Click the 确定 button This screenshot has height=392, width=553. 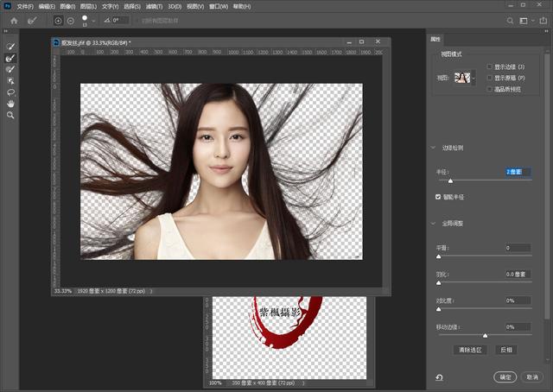505,377
